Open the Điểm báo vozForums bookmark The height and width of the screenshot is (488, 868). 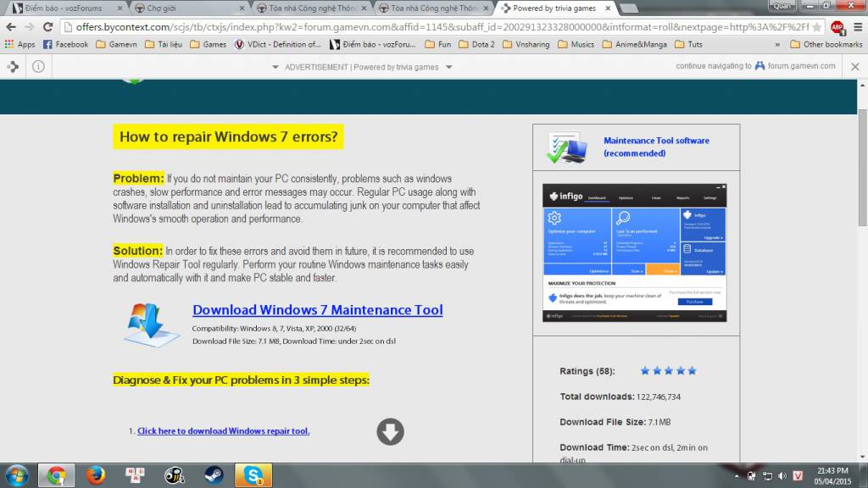tap(372, 44)
